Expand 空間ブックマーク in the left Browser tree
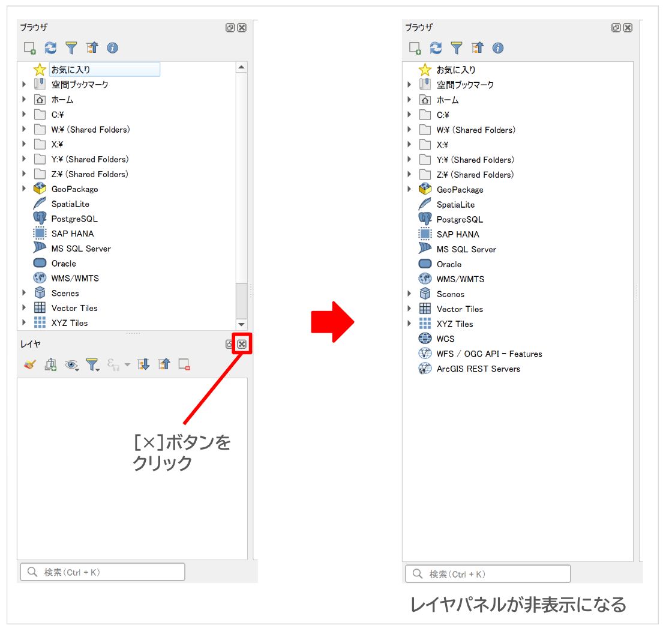 coord(24,85)
